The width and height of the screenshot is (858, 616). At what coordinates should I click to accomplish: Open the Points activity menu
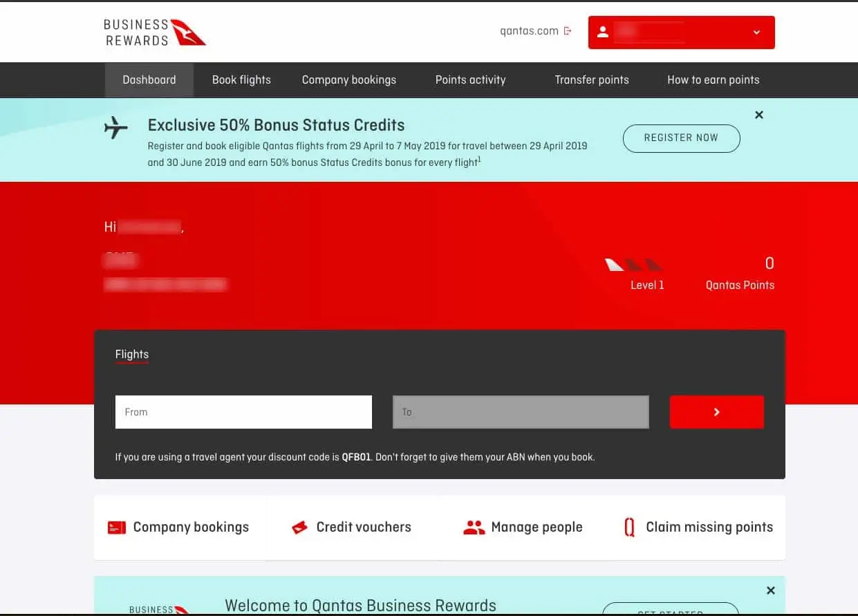click(x=471, y=80)
